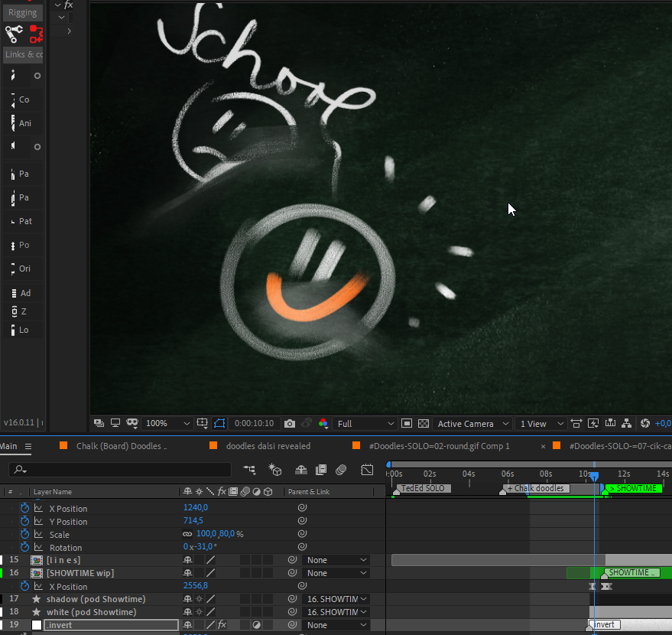Click the Ani button in Duik panel

(x=23, y=123)
